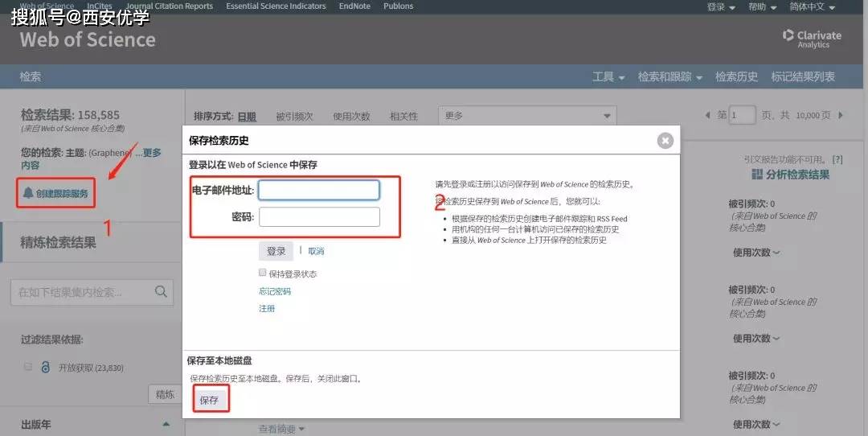Open the 检索 tab

point(31,76)
